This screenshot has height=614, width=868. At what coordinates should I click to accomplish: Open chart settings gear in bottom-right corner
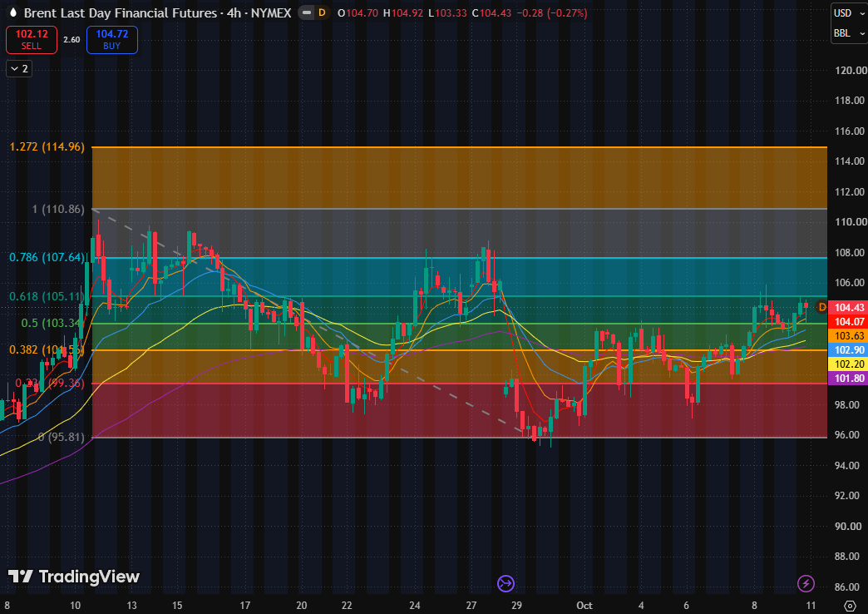pos(850,606)
